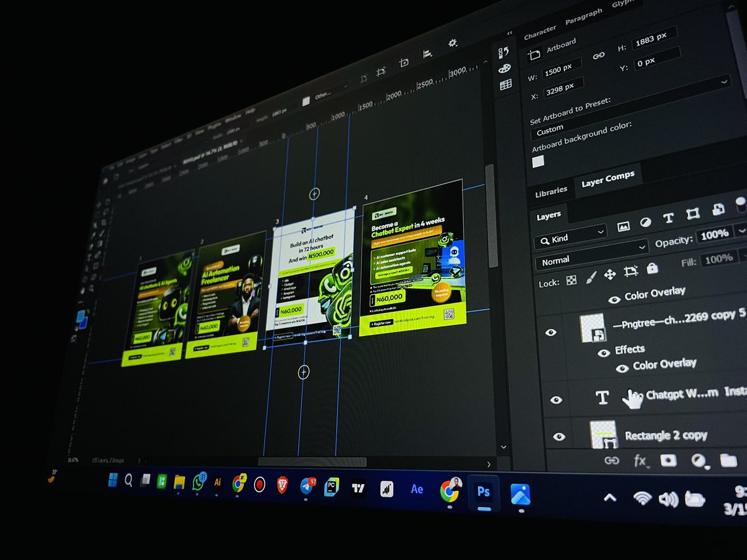Viewport: 747px width, 560px height.
Task: Select the Rectangle 2 copy layer name
Action: click(665, 436)
